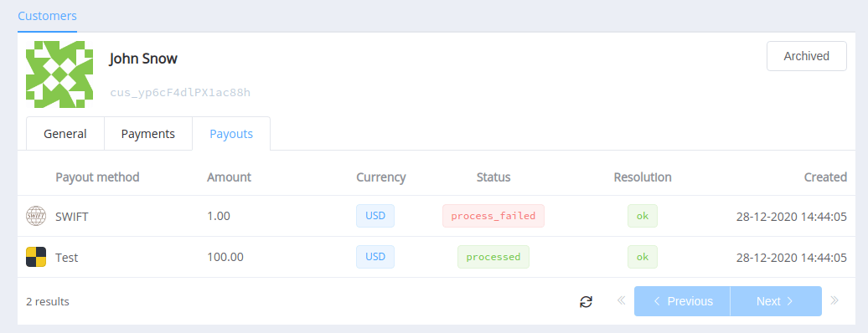Go to Previous page of results
The height and width of the screenshot is (333, 868).
point(682,301)
